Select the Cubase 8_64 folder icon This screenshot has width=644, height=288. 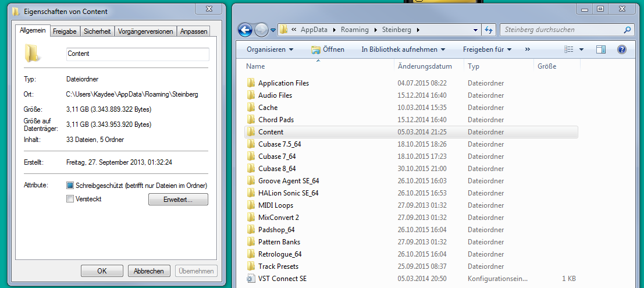(x=251, y=169)
